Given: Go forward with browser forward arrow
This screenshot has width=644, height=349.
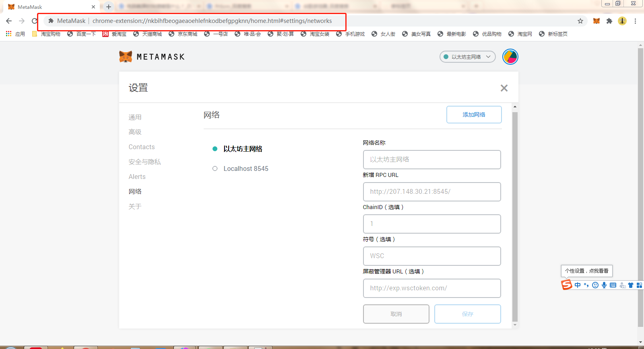Looking at the screenshot, I should click(x=22, y=21).
